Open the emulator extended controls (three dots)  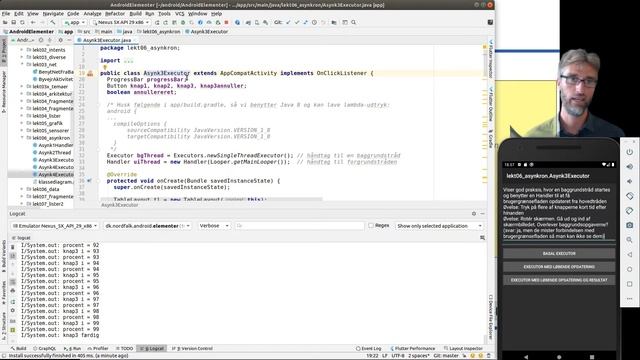coord(629,298)
